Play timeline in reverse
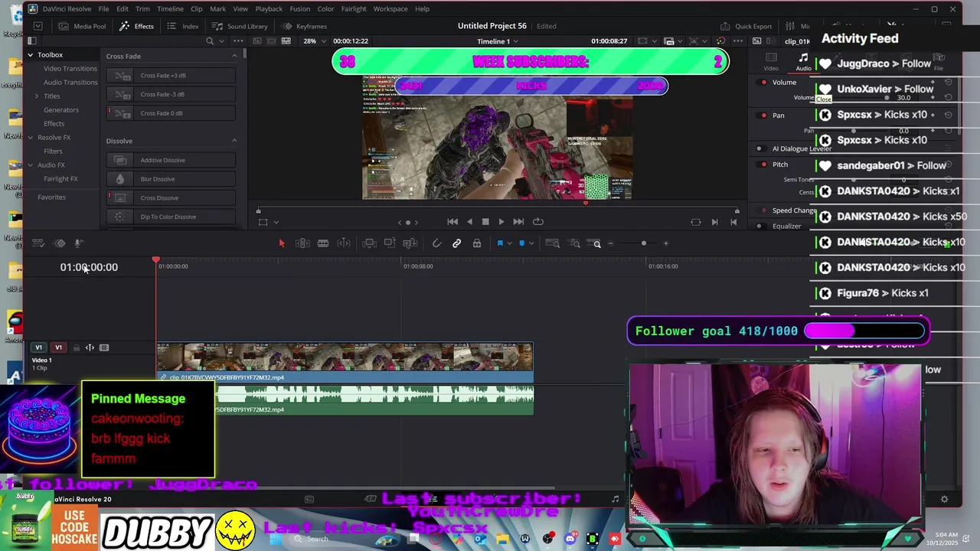980x551 pixels. [x=469, y=222]
